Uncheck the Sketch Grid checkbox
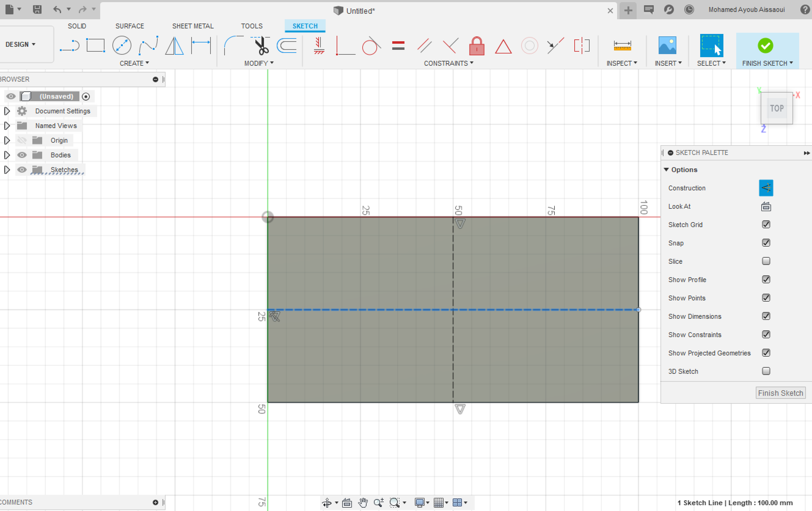 (766, 224)
